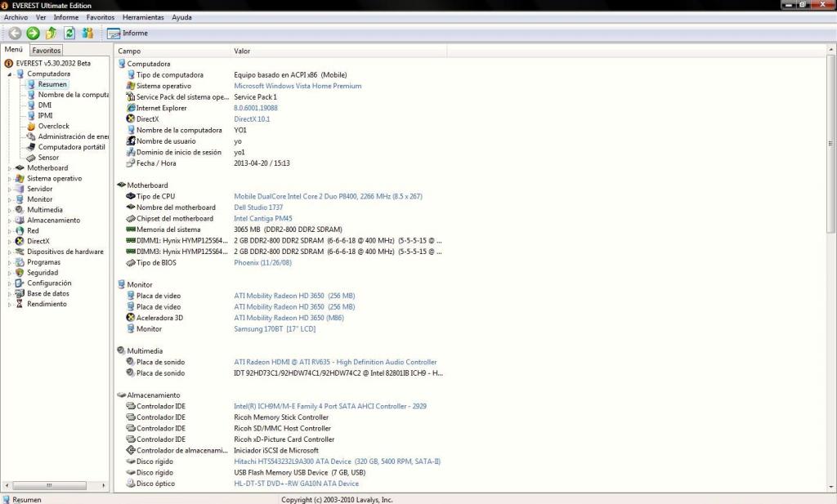This screenshot has width=837, height=504.
Task: Expand the Sistema operativo tree node
Action: 9,179
